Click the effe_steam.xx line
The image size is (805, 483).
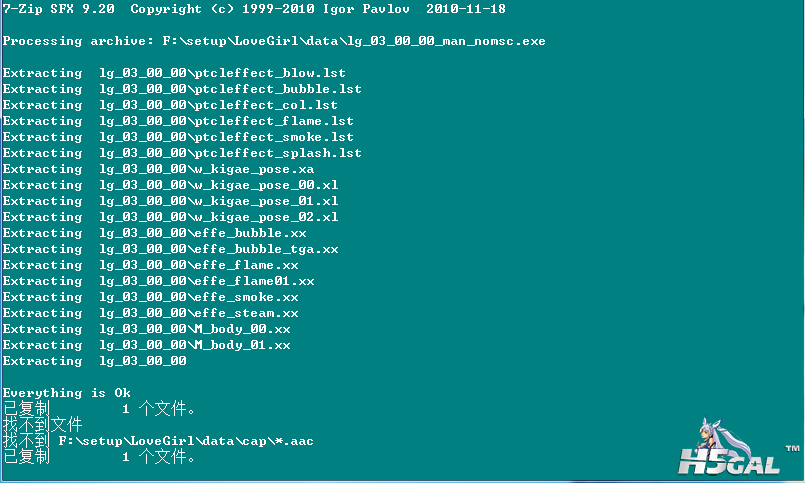150,313
